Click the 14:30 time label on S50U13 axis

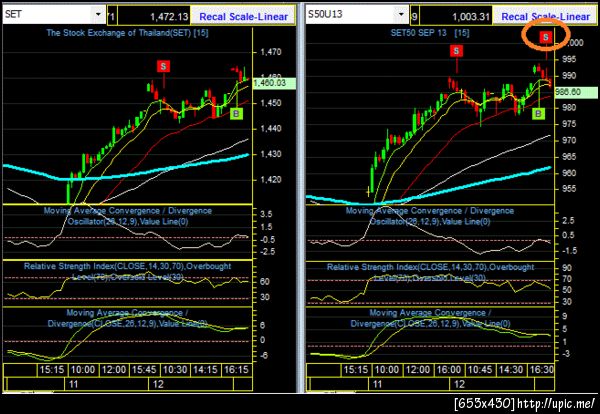tap(510, 370)
